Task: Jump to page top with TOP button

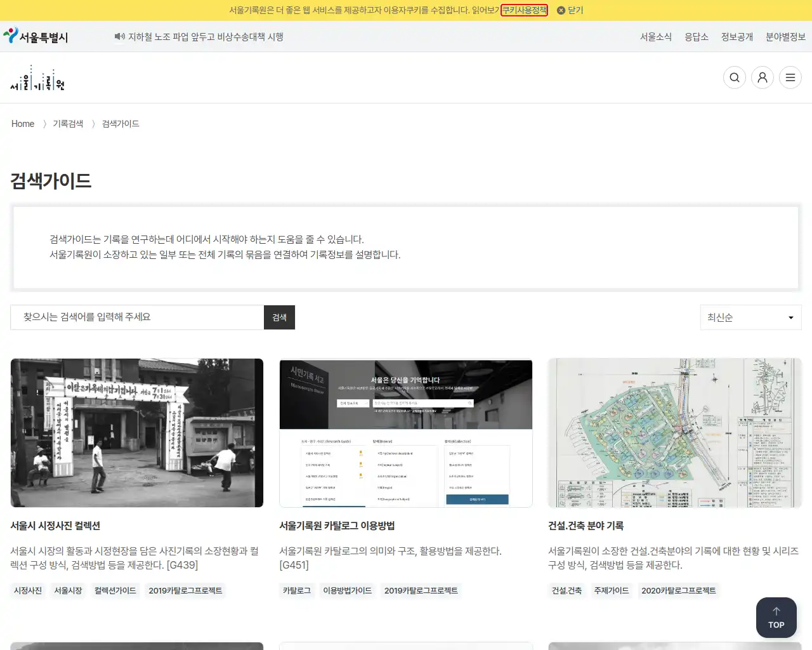Action: click(776, 617)
